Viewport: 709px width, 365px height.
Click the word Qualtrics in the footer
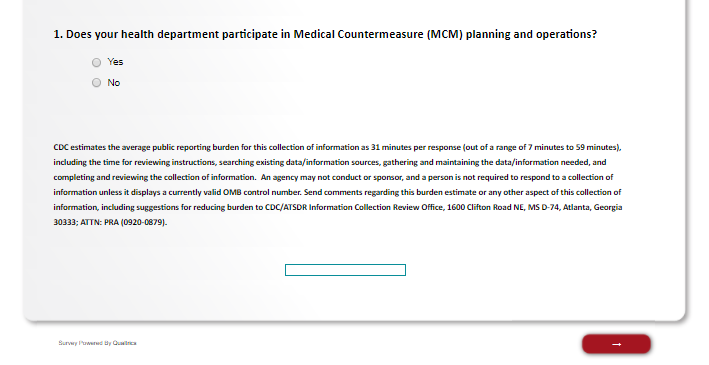point(124,343)
